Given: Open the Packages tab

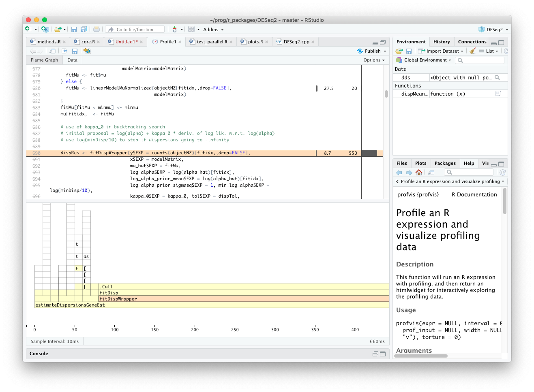Looking at the screenshot, I should tap(445, 163).
